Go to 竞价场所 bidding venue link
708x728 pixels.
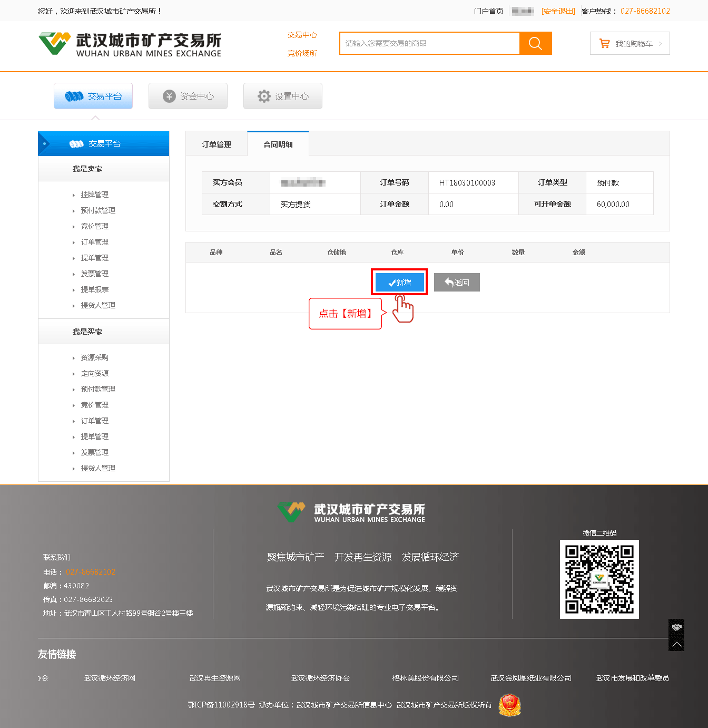tap(302, 53)
